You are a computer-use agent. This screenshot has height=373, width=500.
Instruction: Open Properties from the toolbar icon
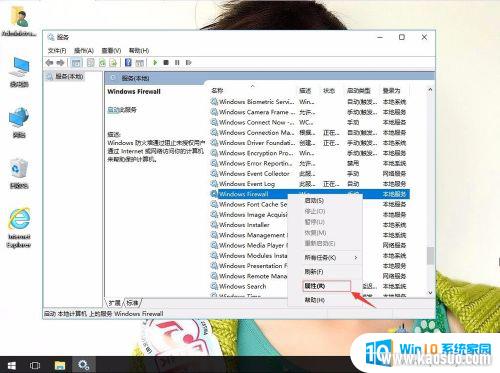pyautogui.click(x=91, y=63)
